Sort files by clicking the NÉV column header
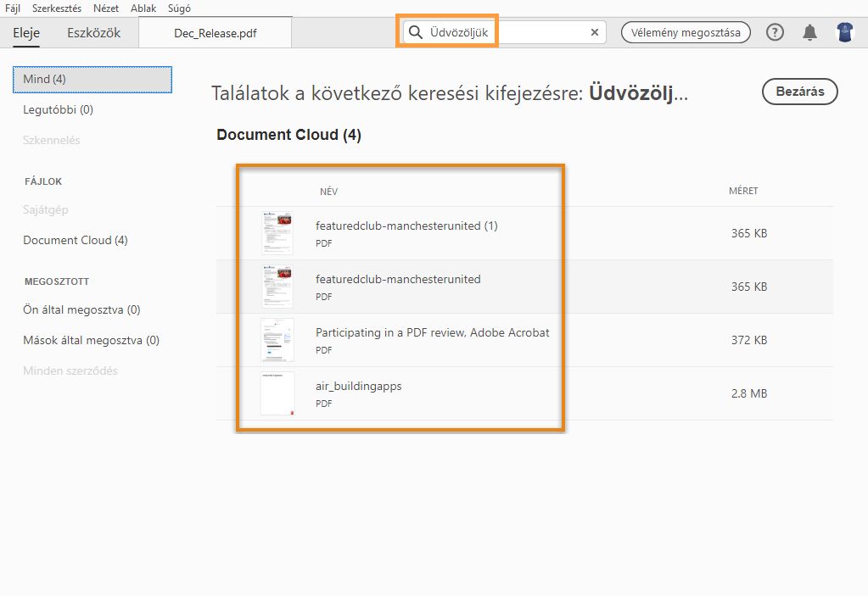The width and height of the screenshot is (868, 596). (329, 191)
